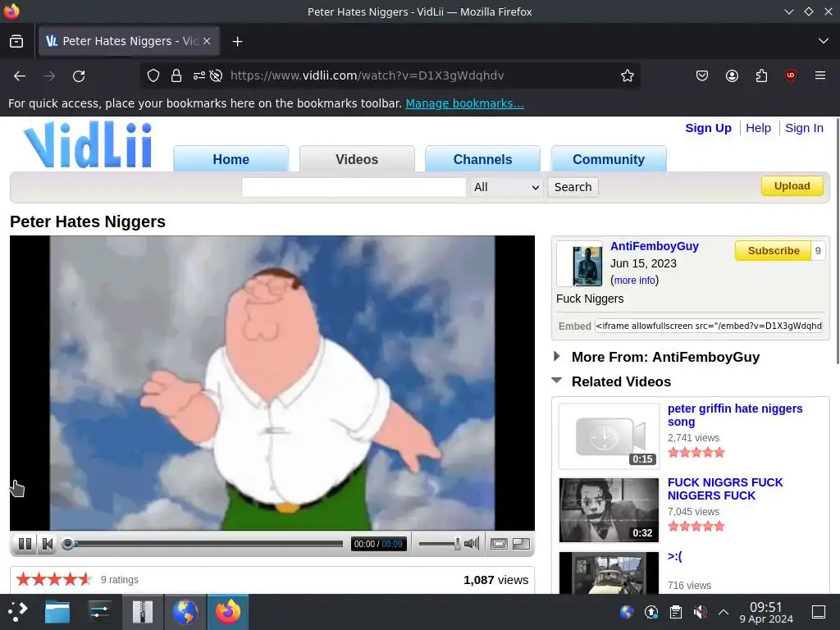
Task: Switch to the Community tab
Action: click(609, 159)
